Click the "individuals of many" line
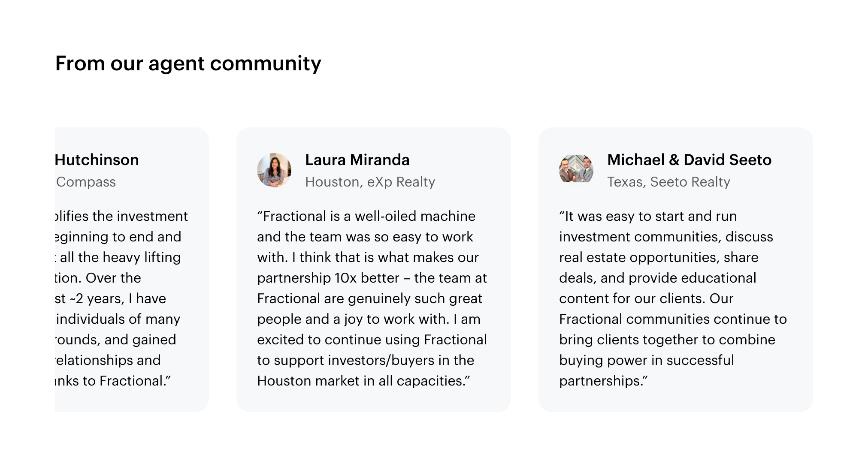The height and width of the screenshot is (467, 868). pyautogui.click(x=118, y=319)
